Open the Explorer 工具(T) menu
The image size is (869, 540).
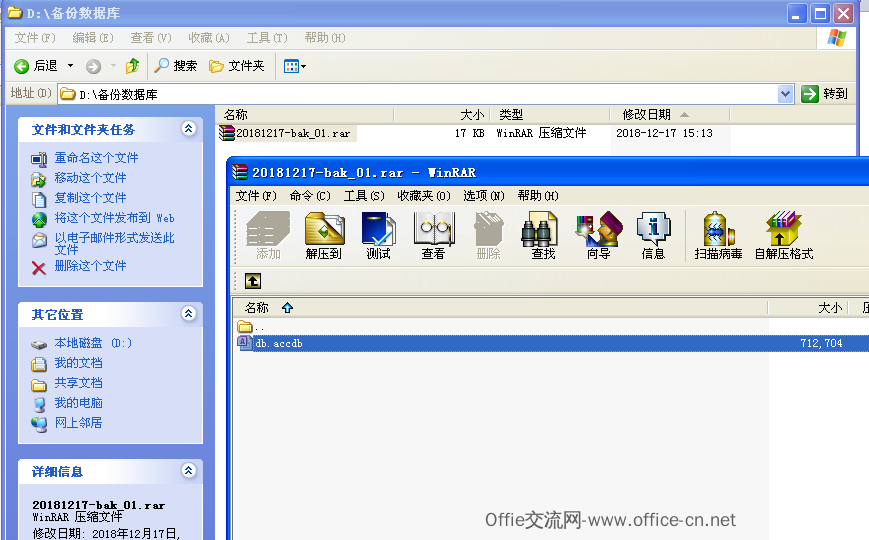(267, 38)
